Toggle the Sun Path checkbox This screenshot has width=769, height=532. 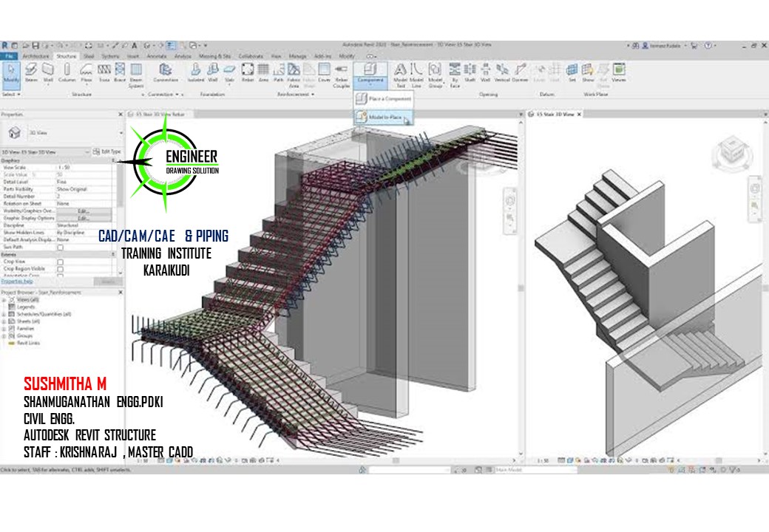pos(61,248)
